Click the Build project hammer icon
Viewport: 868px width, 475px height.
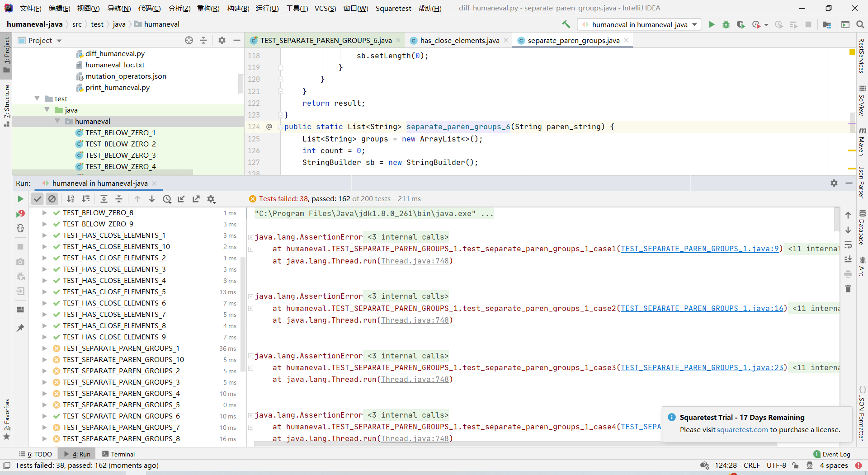coord(566,24)
